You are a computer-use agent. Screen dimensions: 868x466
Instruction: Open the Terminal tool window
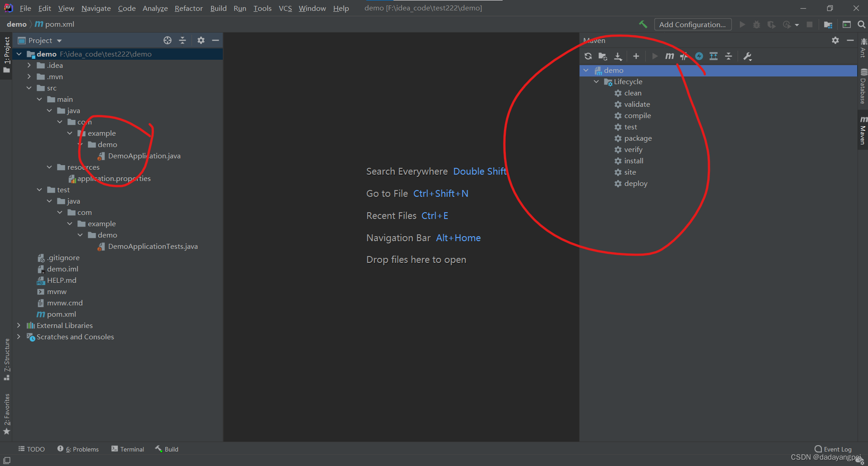click(128, 449)
